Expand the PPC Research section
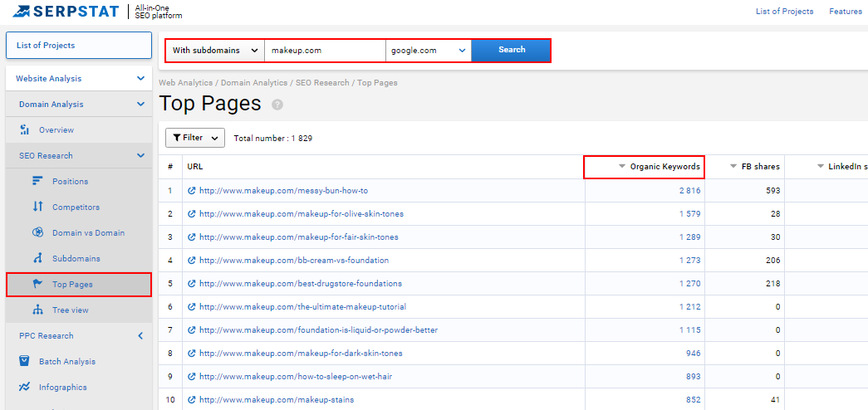This screenshot has width=868, height=410. tap(140, 336)
